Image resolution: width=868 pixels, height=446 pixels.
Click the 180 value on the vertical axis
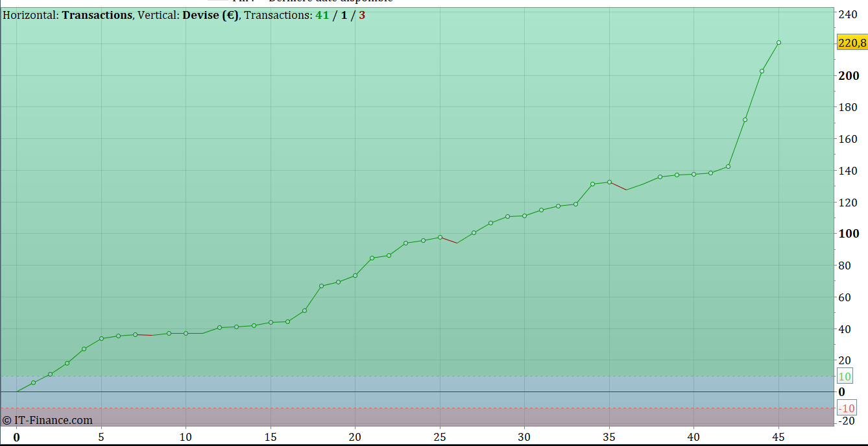(x=847, y=107)
